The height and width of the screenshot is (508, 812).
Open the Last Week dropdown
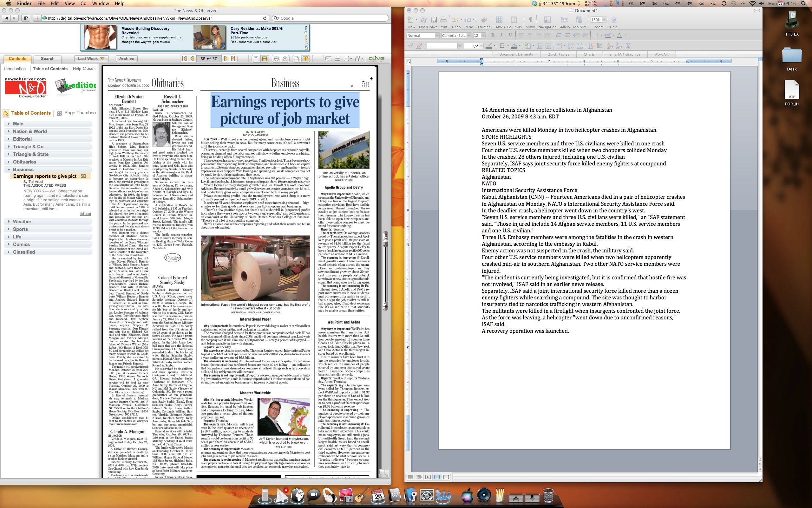pos(91,58)
